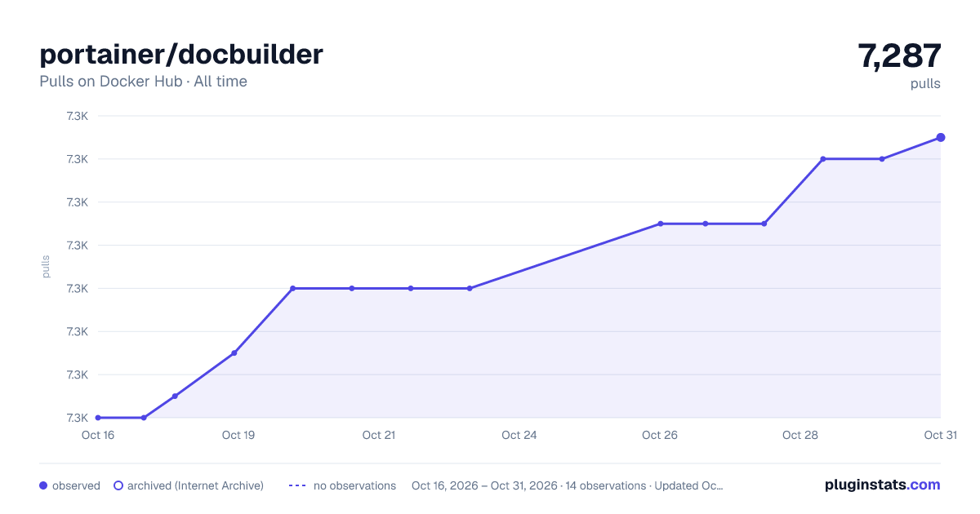Click the large final data point at Oct 31
Image resolution: width=980 pixels, height=514 pixels.
click(941, 137)
